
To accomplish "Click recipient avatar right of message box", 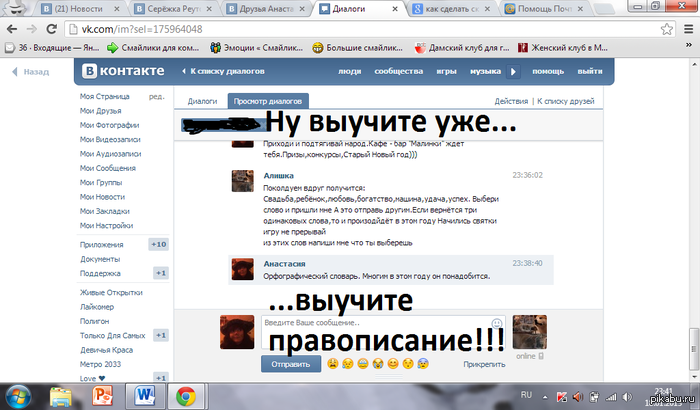I will point(529,332).
